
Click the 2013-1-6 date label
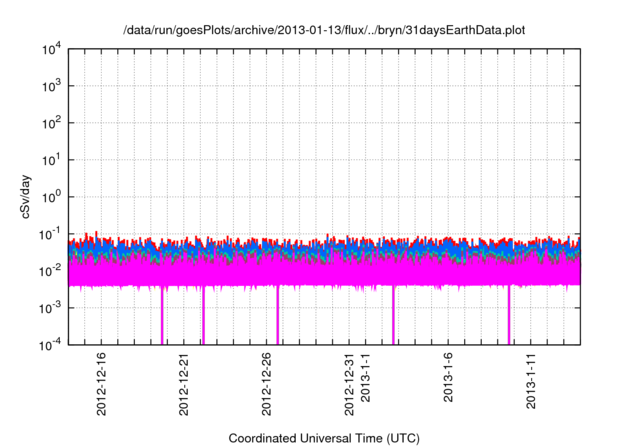tap(448, 377)
